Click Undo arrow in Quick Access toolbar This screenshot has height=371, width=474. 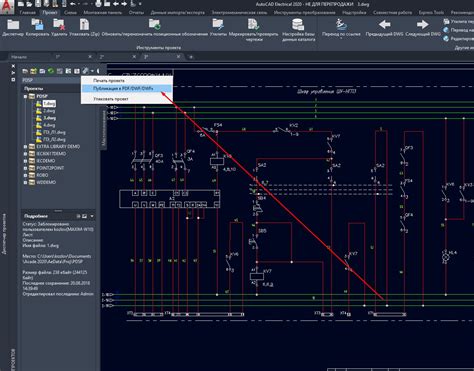[x=73, y=4]
